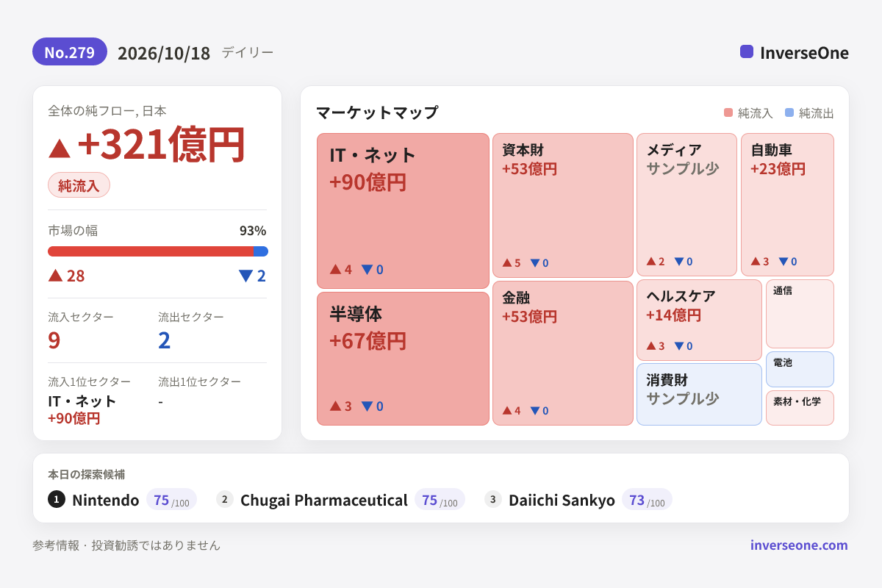This screenshot has height=588, width=882.
Task: Select the 消費財 sector tile
Action: pos(699,394)
